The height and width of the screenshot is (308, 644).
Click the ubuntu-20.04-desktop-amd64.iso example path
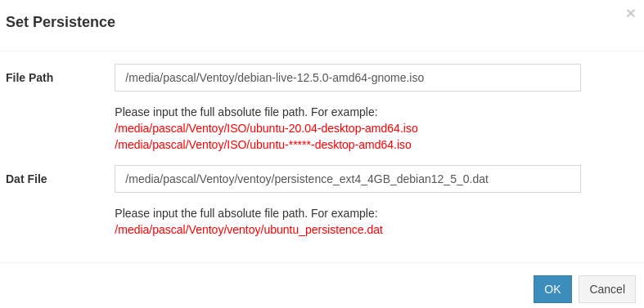point(266,128)
